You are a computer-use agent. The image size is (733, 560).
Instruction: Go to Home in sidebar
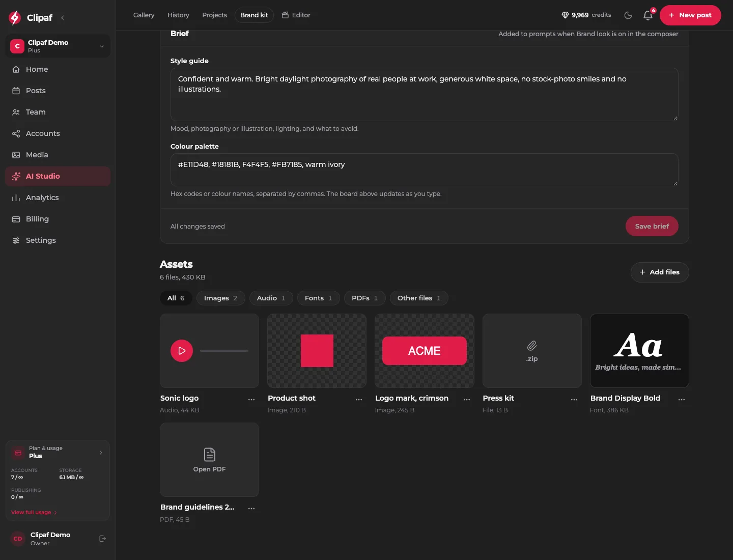(58, 69)
